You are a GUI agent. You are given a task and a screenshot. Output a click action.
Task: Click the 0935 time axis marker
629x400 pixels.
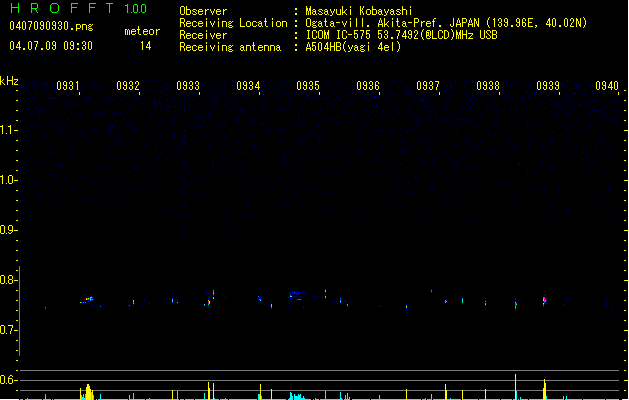coord(308,86)
